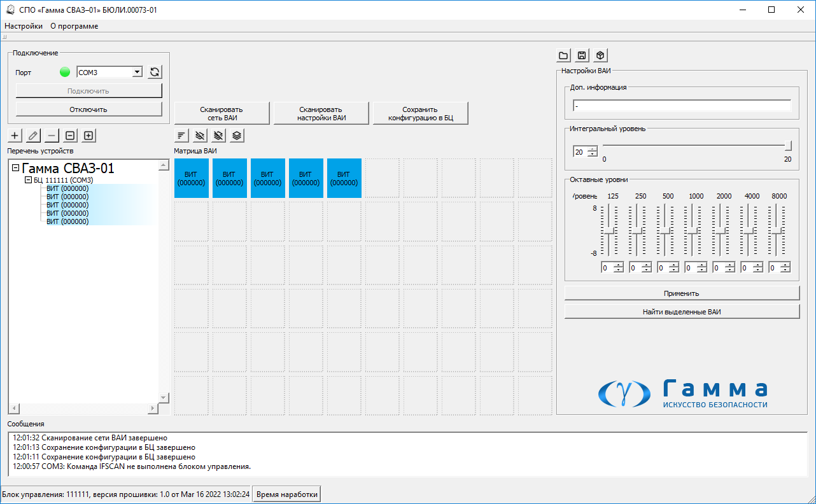This screenshot has width=816, height=504.
Task: Click the 2000 Hz octave level slider
Action: 721,230
